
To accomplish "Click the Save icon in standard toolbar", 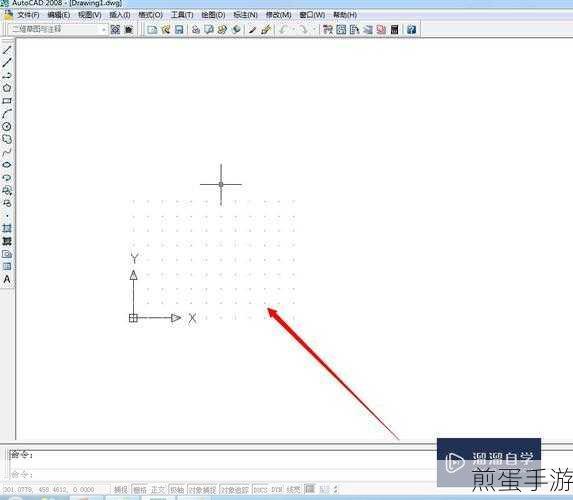I will pos(179,29).
